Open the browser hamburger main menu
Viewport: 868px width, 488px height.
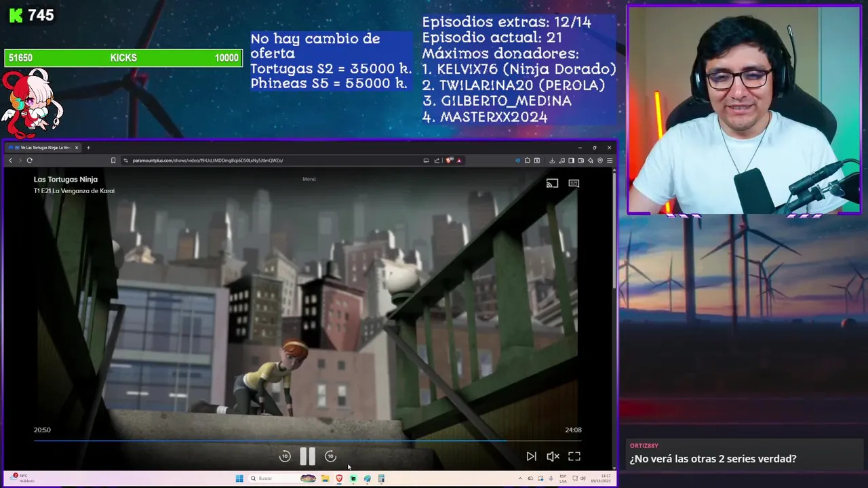(610, 161)
